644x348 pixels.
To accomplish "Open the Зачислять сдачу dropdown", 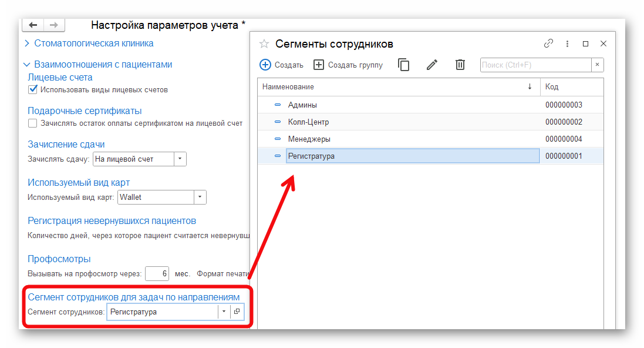I will pos(180,159).
